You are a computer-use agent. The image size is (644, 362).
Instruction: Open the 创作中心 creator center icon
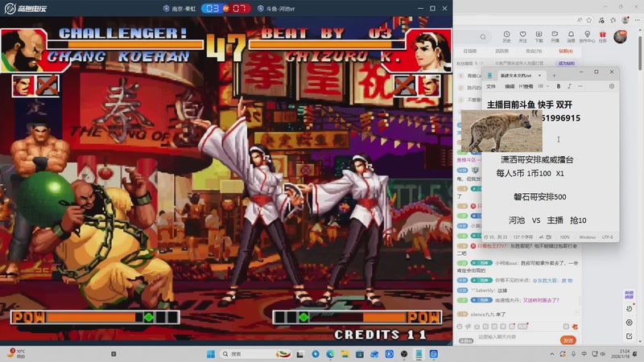(588, 36)
